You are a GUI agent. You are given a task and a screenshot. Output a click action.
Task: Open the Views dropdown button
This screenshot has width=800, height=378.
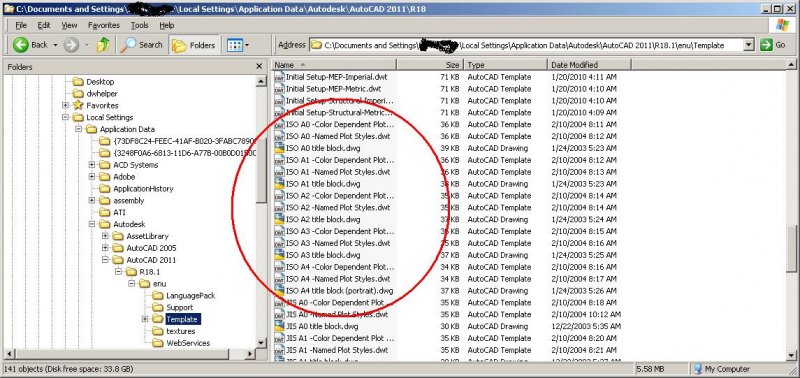(x=238, y=45)
